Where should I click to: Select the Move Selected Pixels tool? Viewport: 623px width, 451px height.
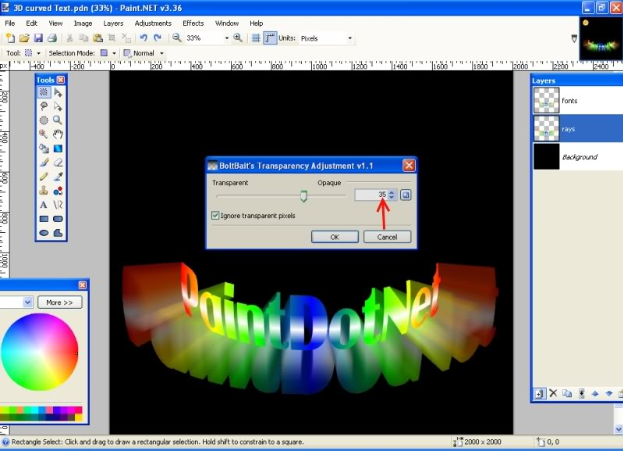pos(58,93)
